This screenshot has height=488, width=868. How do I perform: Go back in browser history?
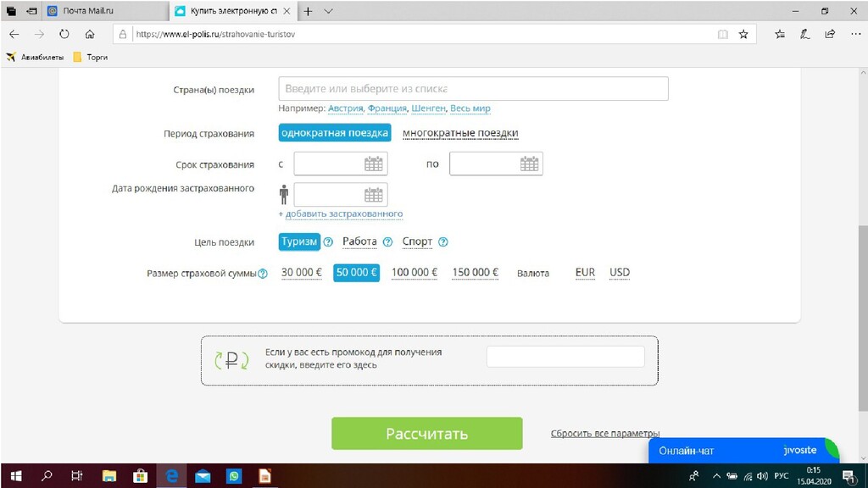14,34
